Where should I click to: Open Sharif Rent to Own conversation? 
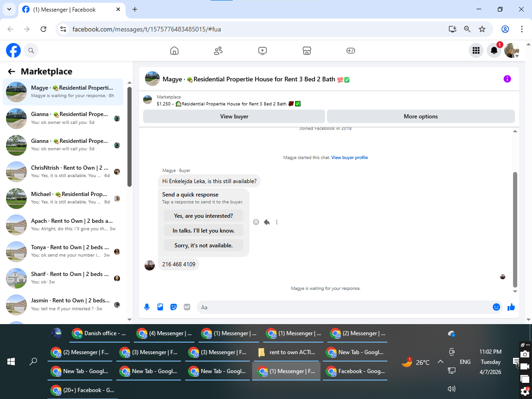(x=63, y=278)
